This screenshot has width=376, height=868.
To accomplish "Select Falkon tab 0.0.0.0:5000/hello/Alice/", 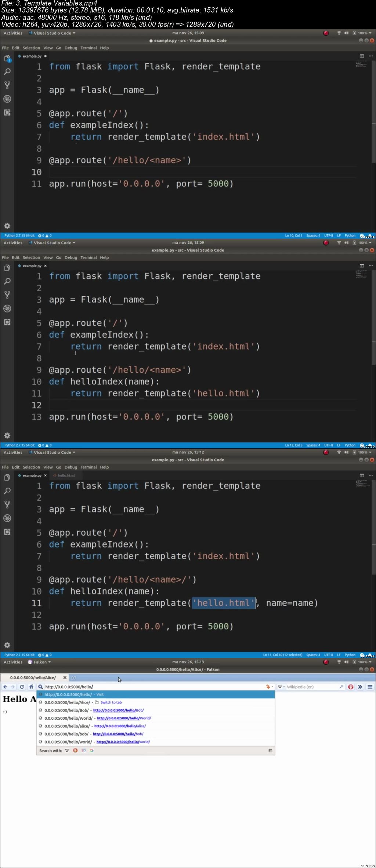I will 33,677.
